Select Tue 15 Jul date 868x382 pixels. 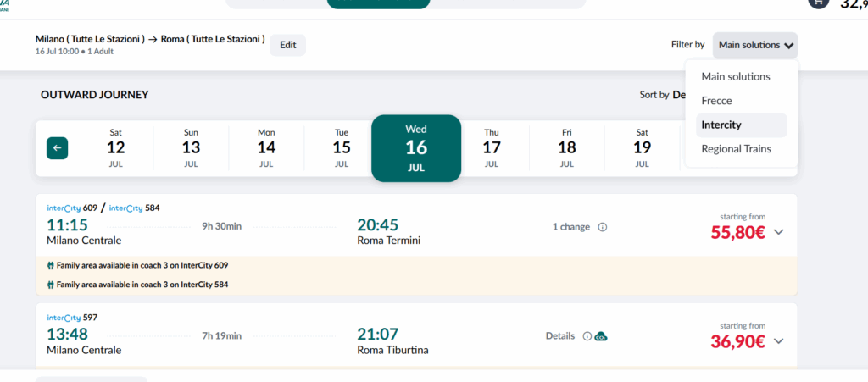tap(342, 148)
